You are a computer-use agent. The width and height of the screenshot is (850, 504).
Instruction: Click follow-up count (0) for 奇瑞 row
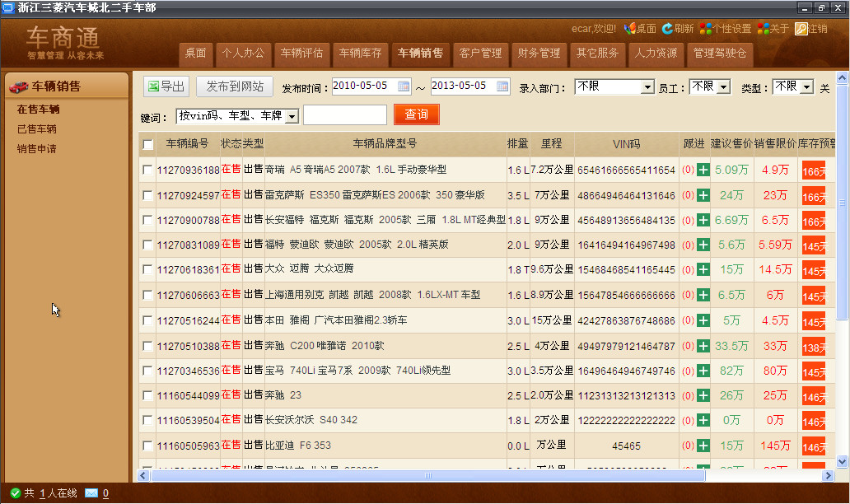(x=688, y=170)
